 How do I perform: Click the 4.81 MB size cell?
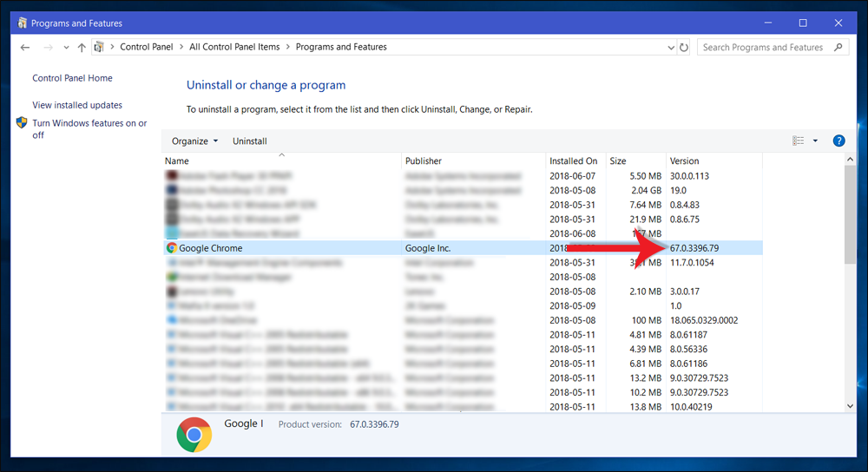click(646, 334)
